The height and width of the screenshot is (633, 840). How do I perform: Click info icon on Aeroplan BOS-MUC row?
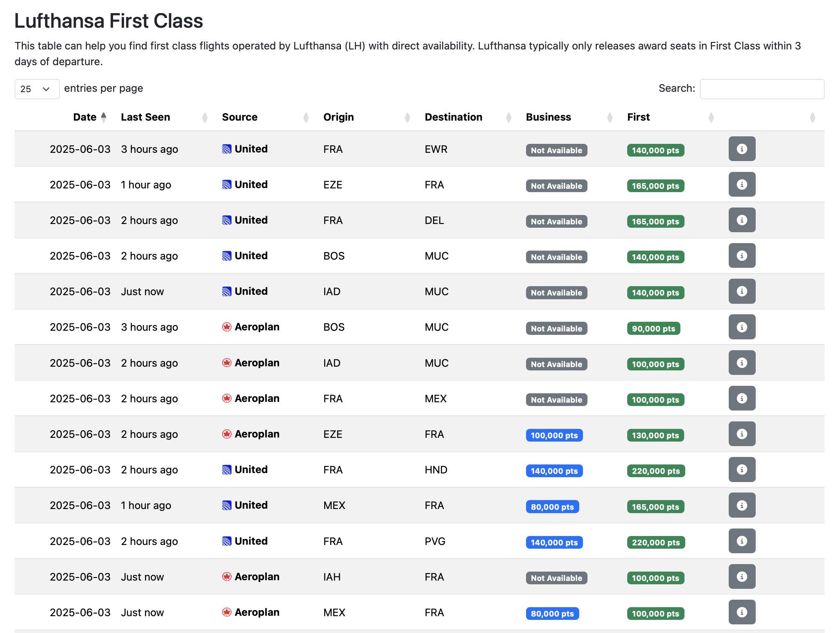pos(741,327)
